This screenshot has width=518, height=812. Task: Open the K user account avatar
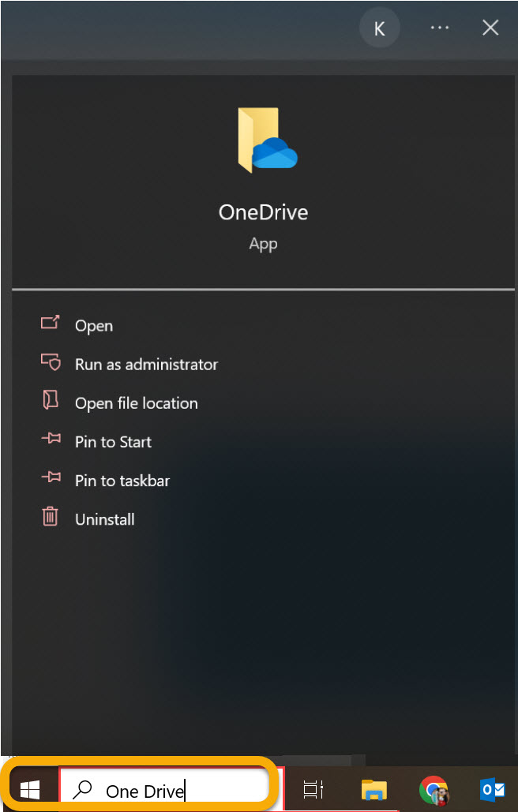[379, 28]
